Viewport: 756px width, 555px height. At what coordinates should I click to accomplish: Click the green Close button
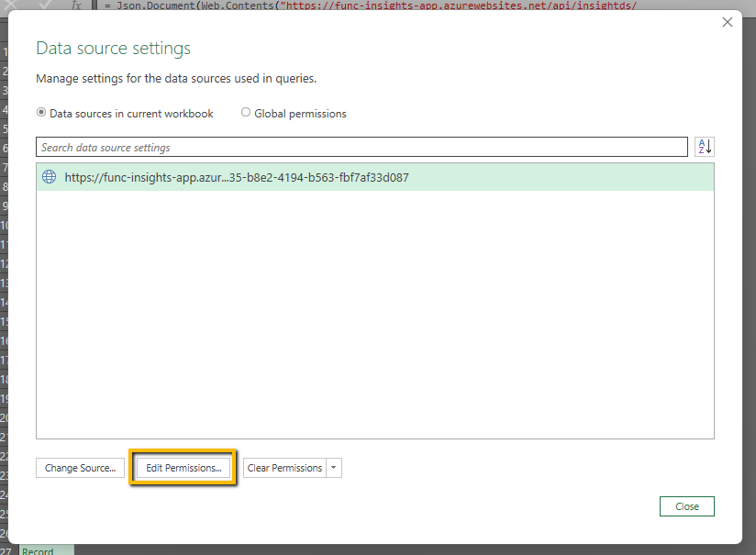tap(686, 506)
